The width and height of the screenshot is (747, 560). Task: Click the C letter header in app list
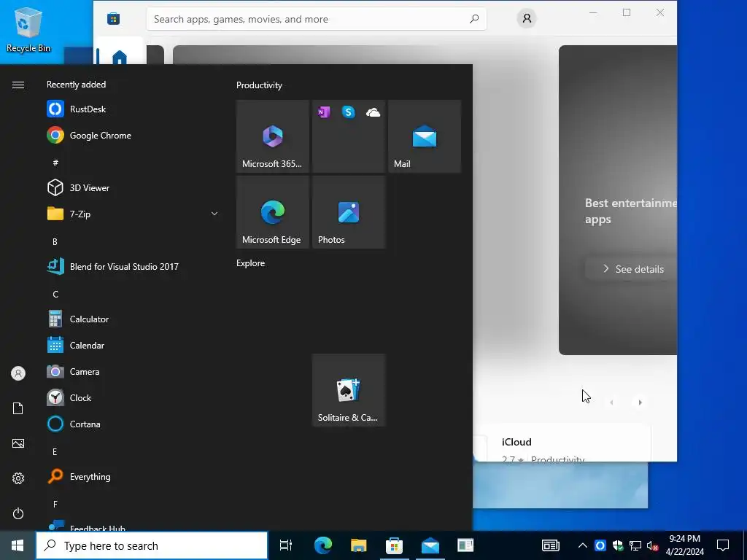pos(55,295)
